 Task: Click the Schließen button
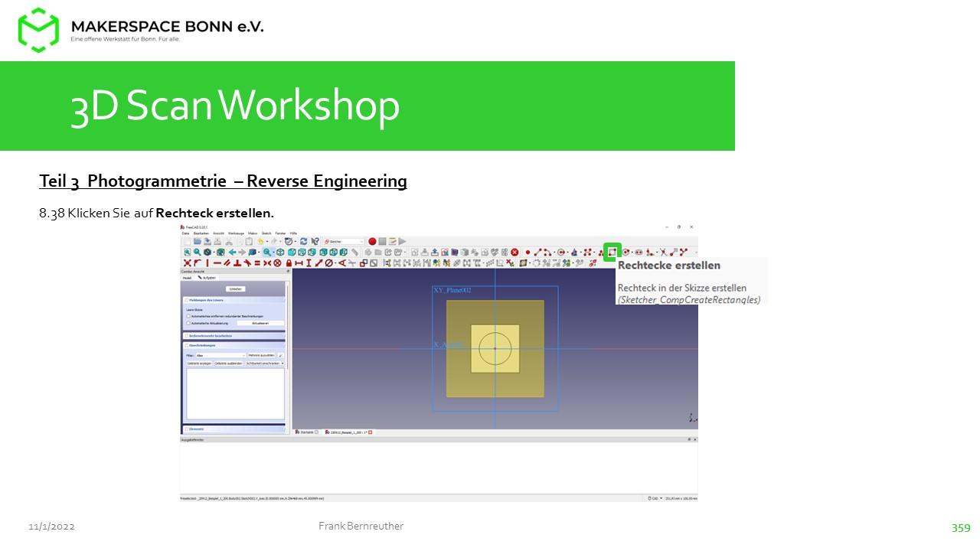coord(235,289)
